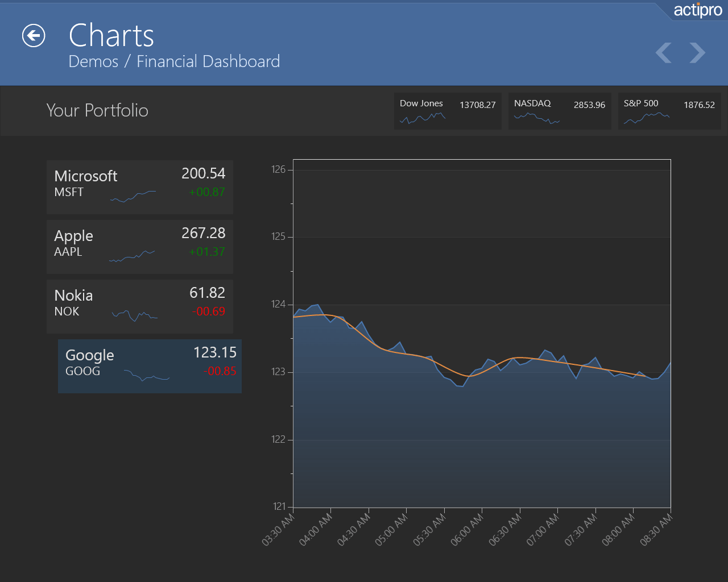
Task: Click the NASDAQ index tile
Action: coord(560,111)
